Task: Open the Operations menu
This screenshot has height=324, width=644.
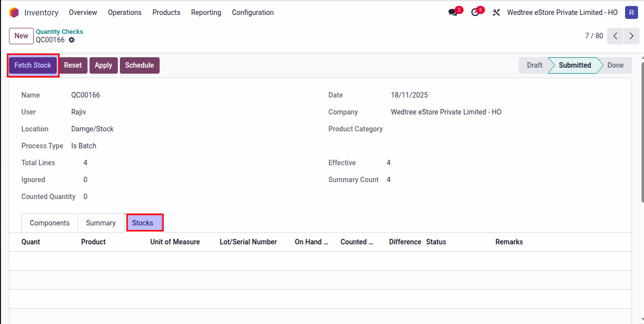Action: [x=124, y=12]
